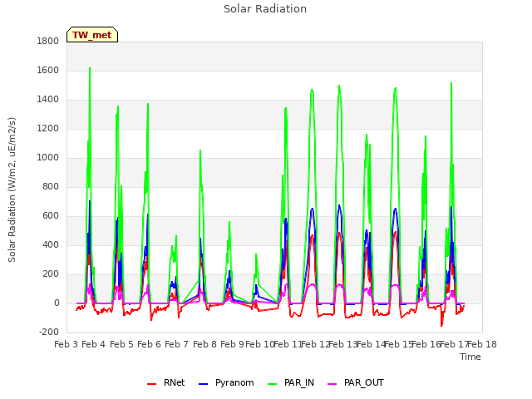Click the 1000 y-axis tick label

[x=48, y=158]
